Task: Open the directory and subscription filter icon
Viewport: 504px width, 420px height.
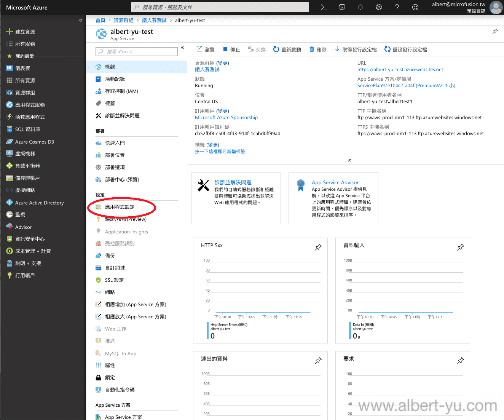Action: tap(342, 7)
